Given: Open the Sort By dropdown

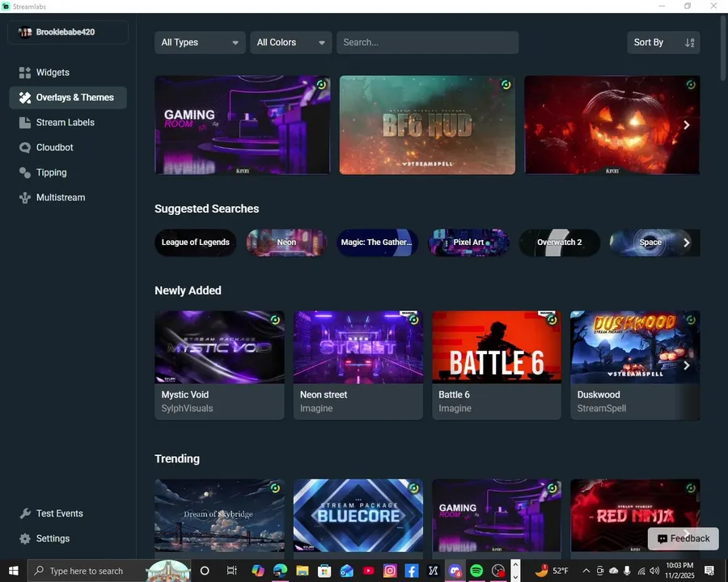Looking at the screenshot, I should (x=663, y=43).
